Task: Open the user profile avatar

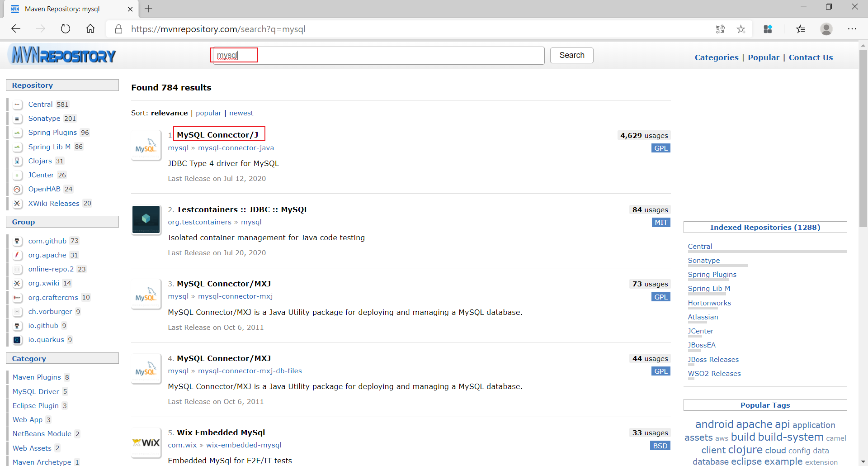Action: (826, 29)
